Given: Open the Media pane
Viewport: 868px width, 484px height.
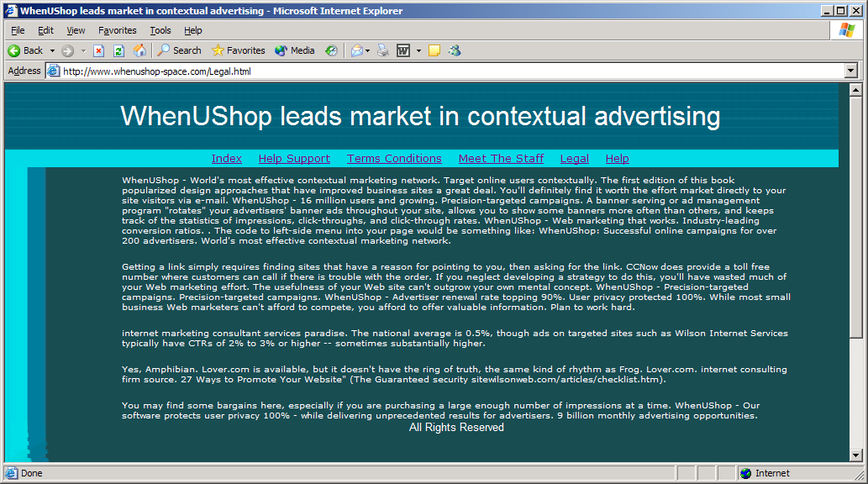Looking at the screenshot, I should coord(295,50).
